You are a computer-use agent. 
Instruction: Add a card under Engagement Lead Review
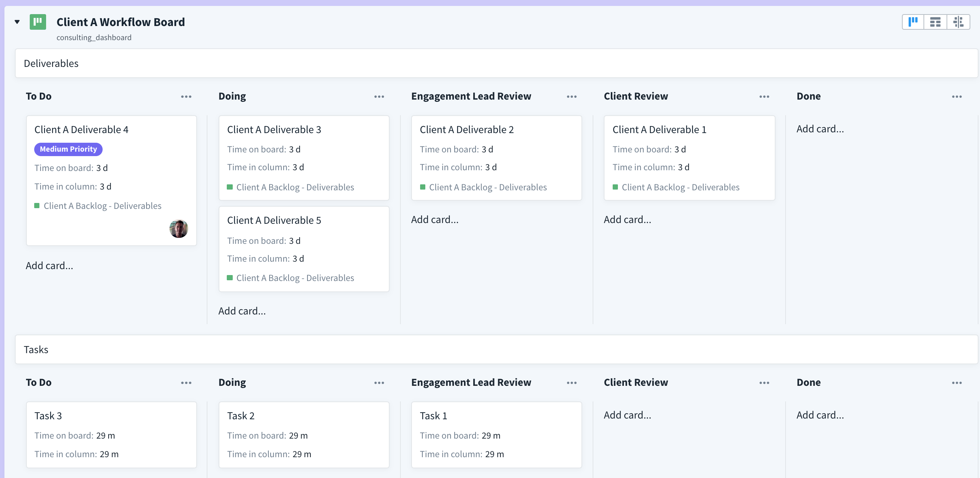click(x=435, y=219)
